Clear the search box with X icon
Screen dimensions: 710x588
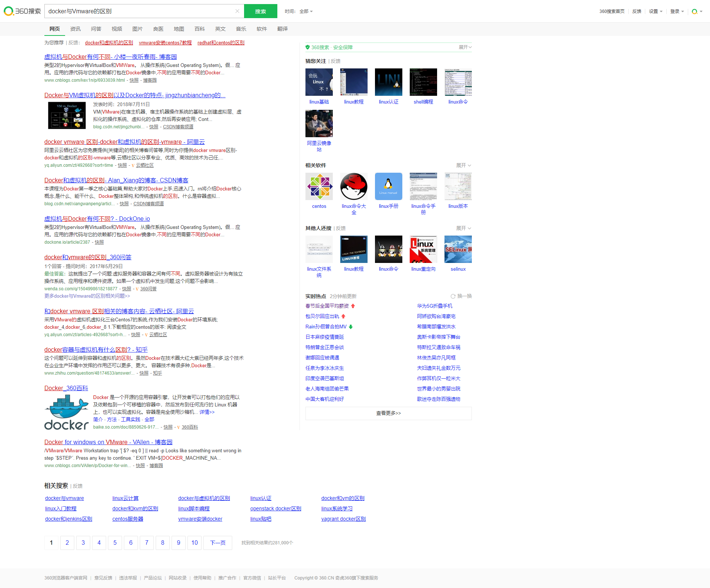click(x=237, y=11)
